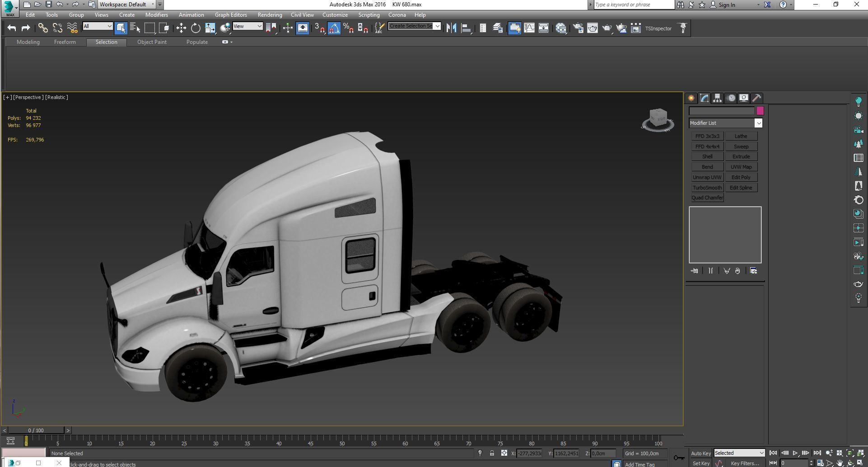Open the viewport [+] general menu
The height and width of the screenshot is (467, 868).
7,97
